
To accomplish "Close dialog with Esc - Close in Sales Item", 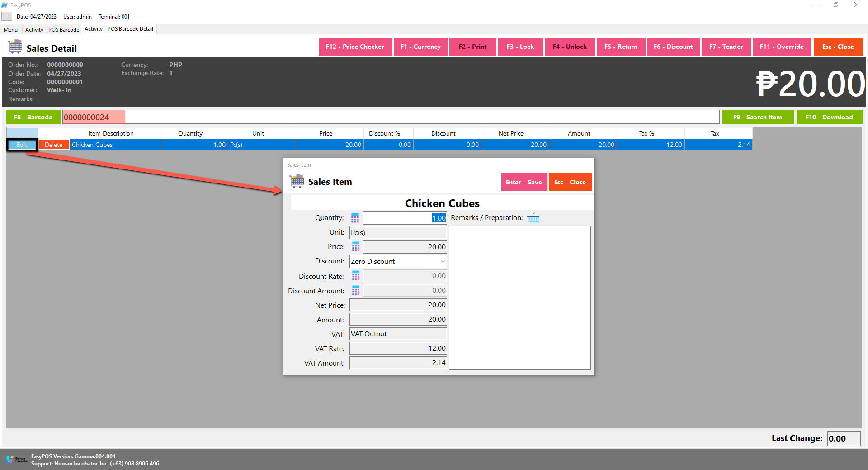I will (570, 182).
